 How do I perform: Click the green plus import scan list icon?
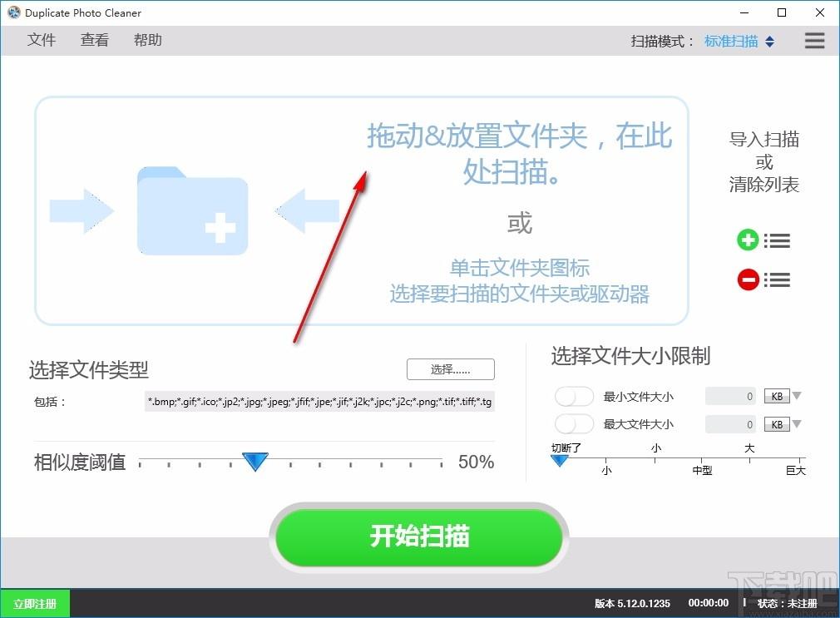(x=763, y=240)
